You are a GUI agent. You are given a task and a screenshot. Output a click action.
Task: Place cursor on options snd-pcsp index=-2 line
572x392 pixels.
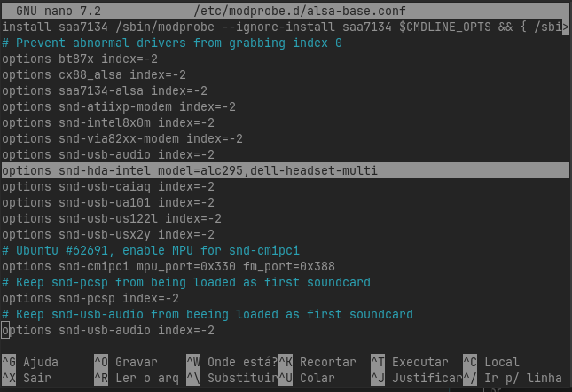pos(90,298)
